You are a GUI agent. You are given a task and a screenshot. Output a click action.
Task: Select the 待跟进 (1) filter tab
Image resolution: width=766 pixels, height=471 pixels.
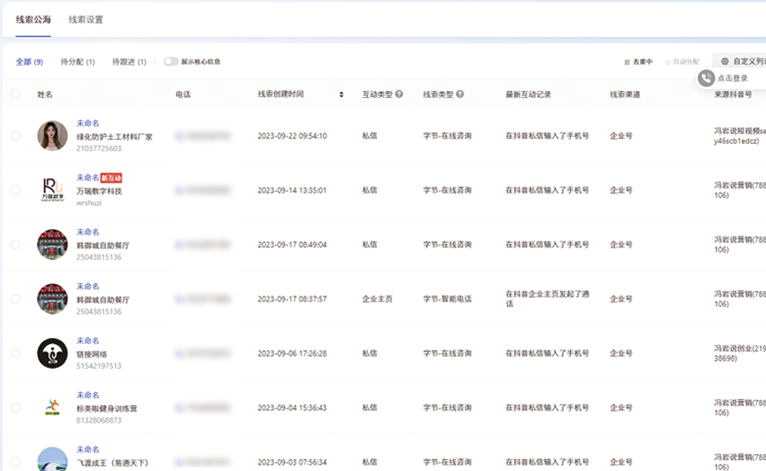[129, 62]
